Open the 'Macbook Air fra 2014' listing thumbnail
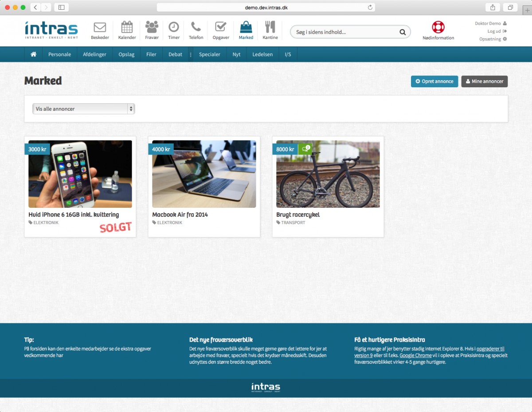Viewport: 532px width, 412px height. [203, 173]
